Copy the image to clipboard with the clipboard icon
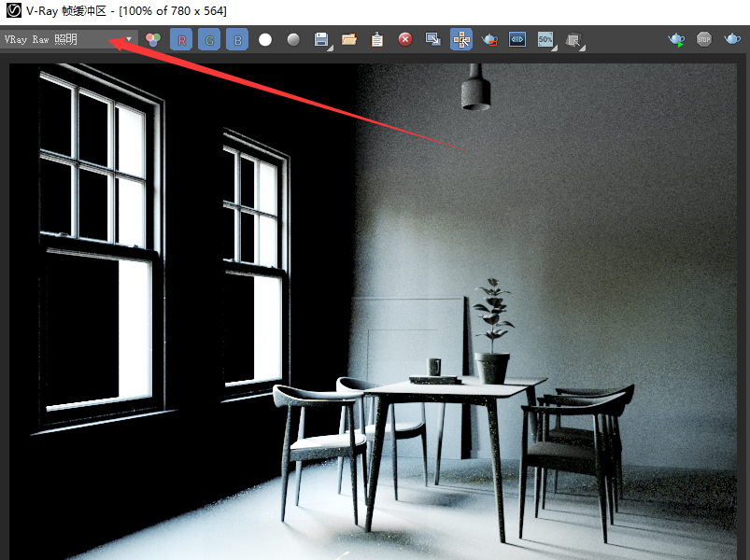This screenshot has width=750, height=560. (377, 39)
